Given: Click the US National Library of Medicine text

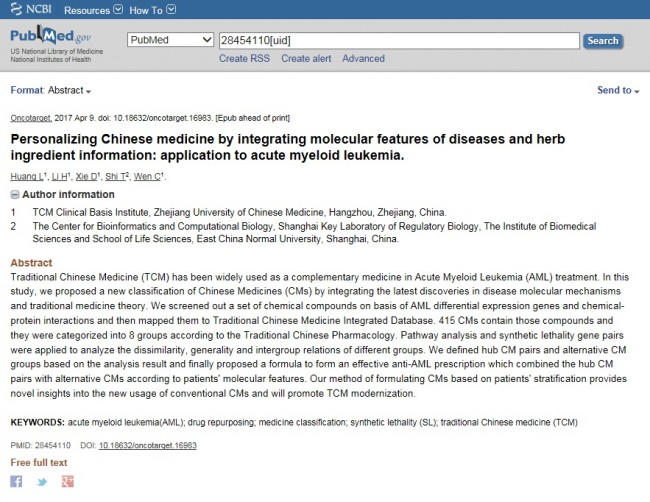Looking at the screenshot, I should pos(57,51).
